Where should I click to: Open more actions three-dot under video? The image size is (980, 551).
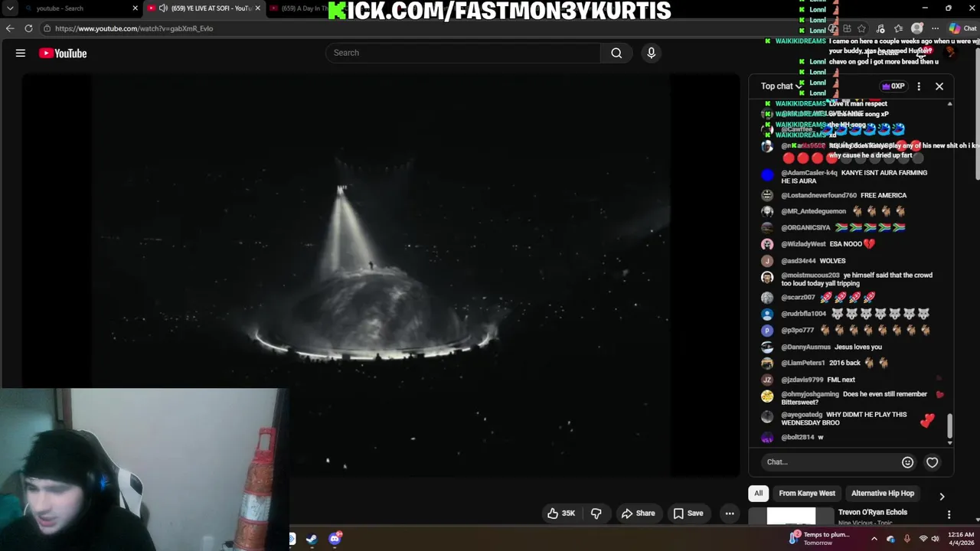tap(730, 514)
